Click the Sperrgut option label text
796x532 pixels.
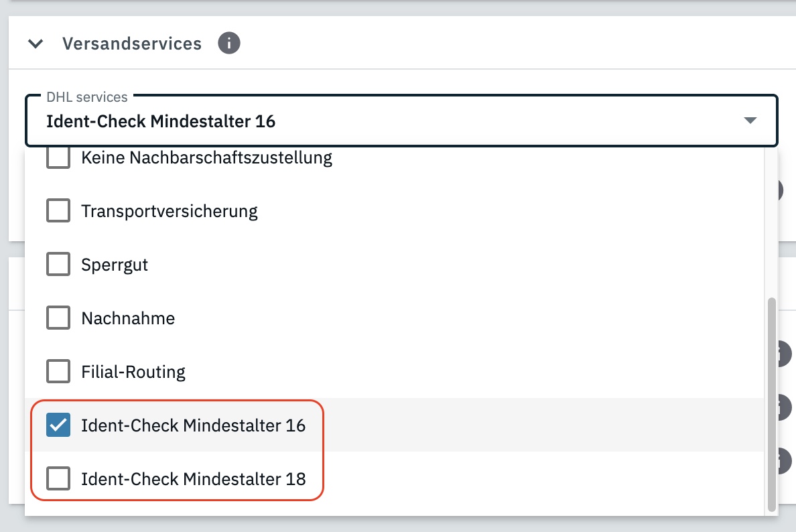point(115,265)
